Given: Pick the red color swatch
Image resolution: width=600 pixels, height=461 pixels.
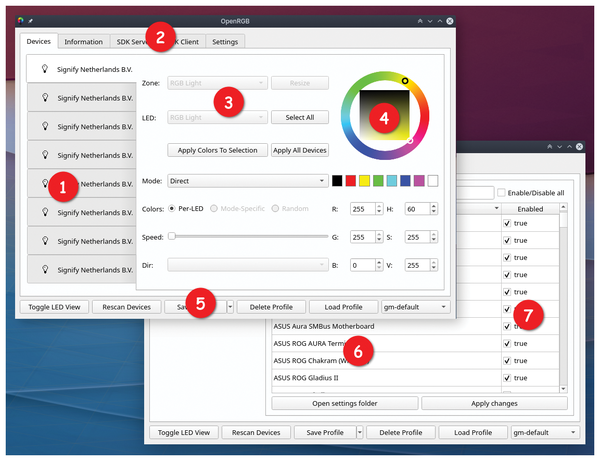Looking at the screenshot, I should pyautogui.click(x=351, y=181).
